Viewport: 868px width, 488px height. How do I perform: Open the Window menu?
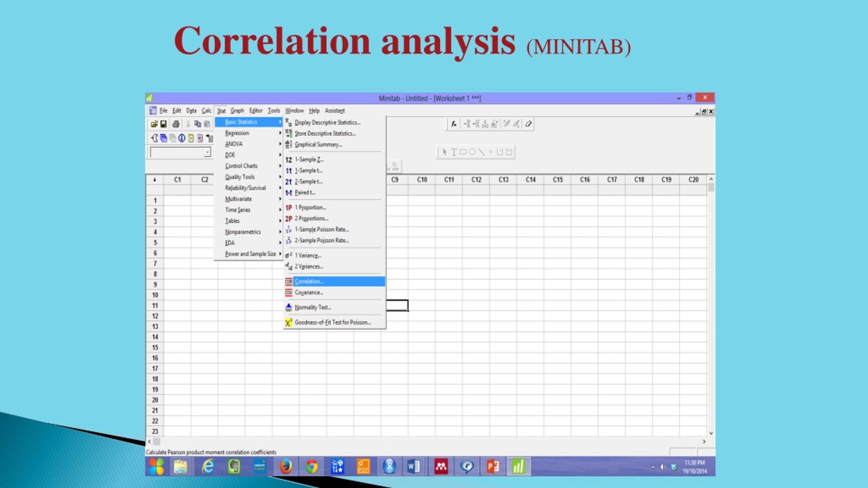294,110
